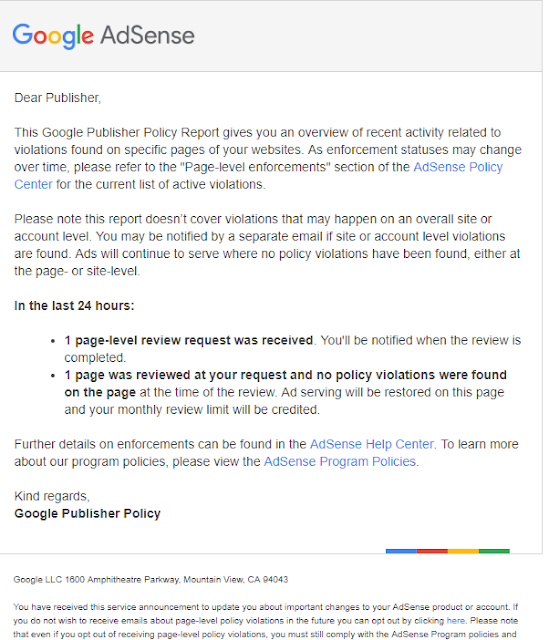Click the 'no policy violations were found' bullet

click(285, 392)
